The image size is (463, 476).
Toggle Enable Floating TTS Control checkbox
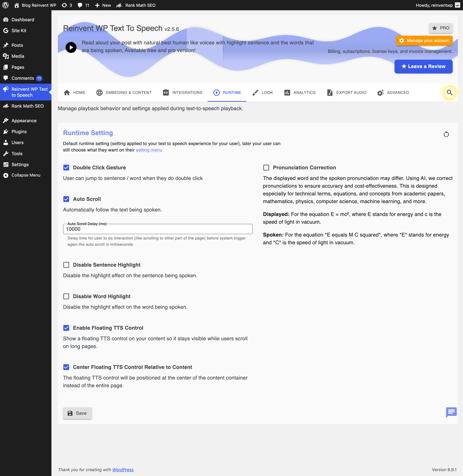click(66, 328)
